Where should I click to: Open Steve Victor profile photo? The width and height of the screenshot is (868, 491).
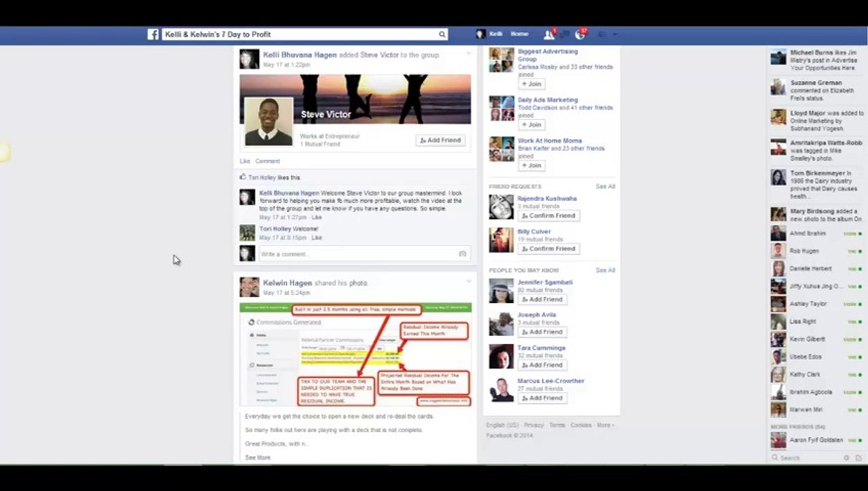tap(269, 121)
